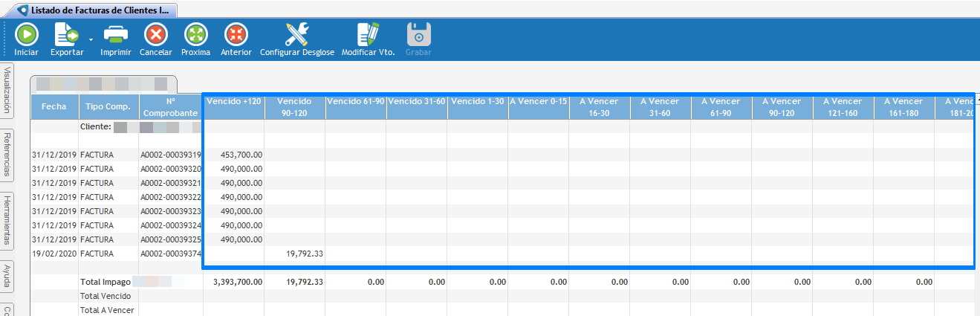The image size is (980, 316).
Task: Click the Imprimir printer icon
Action: click(116, 35)
